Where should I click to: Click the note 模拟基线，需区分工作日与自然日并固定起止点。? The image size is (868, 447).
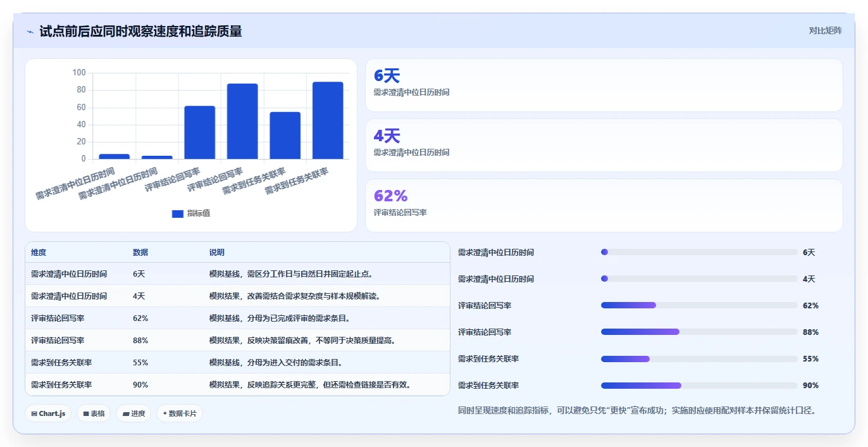[291, 274]
